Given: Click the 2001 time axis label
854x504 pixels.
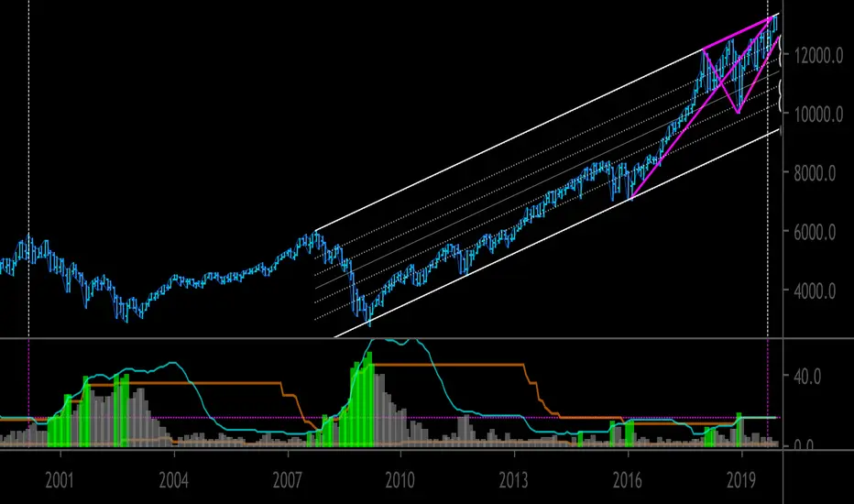Looking at the screenshot, I should [60, 480].
